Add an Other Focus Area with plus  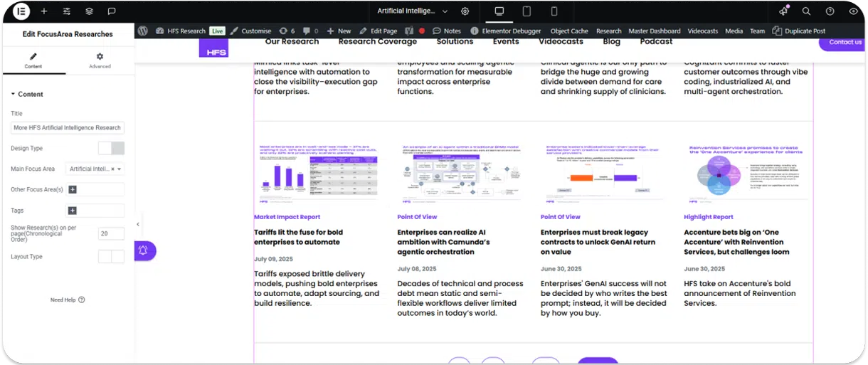tap(72, 190)
